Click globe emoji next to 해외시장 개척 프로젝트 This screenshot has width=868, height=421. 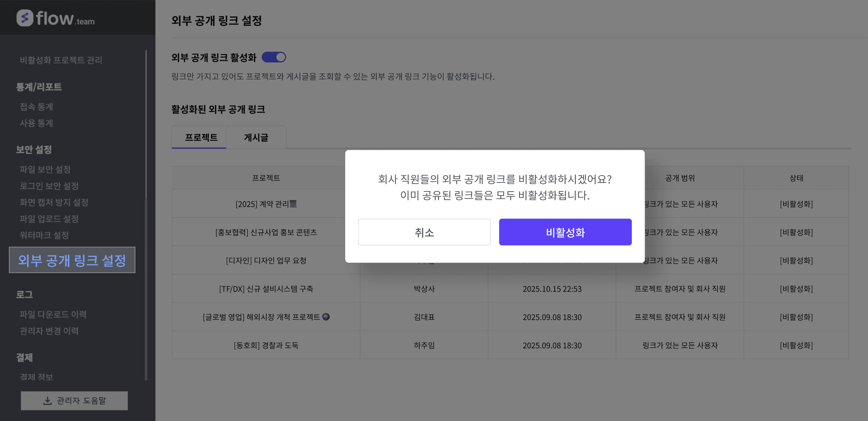326,317
